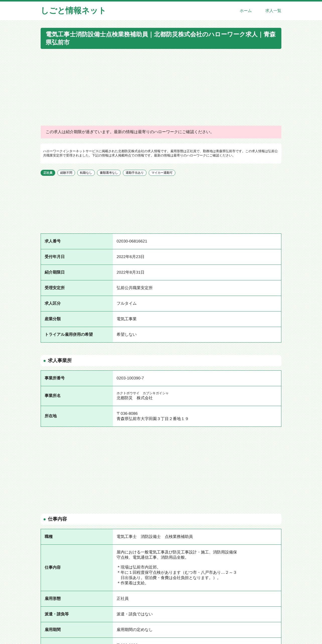Click the 転勤なし tag badge
The width and height of the screenshot is (322, 644).
86,173
